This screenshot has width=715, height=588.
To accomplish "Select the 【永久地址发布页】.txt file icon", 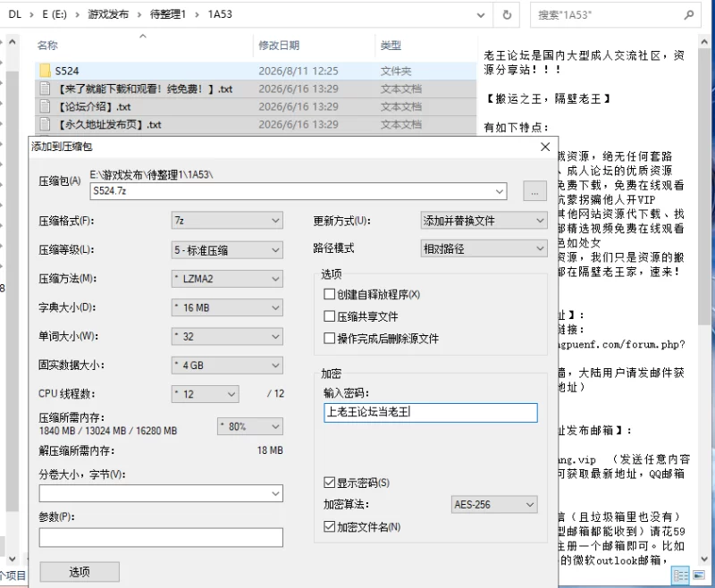I will click(45, 124).
